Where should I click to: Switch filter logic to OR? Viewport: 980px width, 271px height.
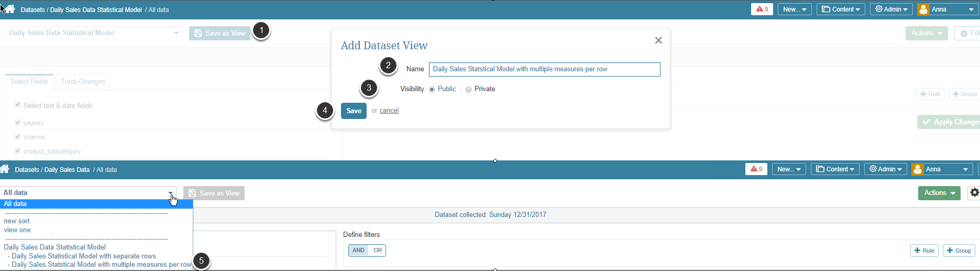tap(378, 250)
